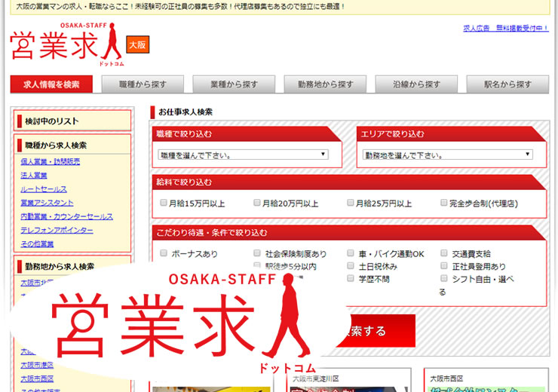
Task: Check 月給20万円以上 checkbox
Action: click(257, 203)
